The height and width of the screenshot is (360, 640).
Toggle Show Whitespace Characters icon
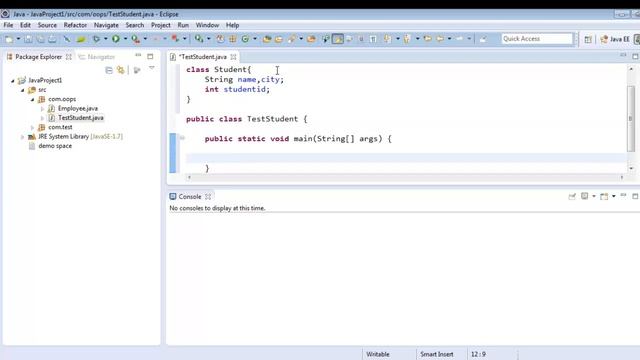(x=373, y=39)
